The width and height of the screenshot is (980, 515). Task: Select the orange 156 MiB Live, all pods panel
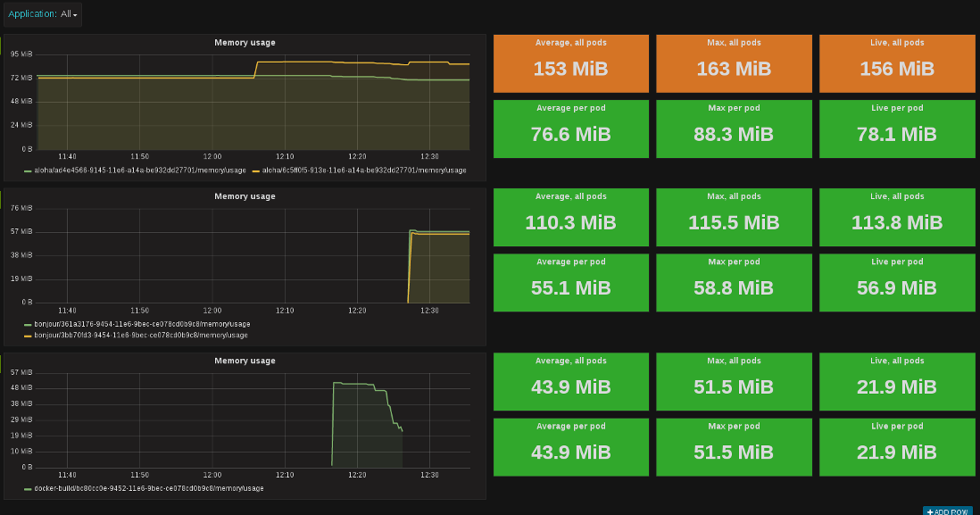pyautogui.click(x=898, y=63)
